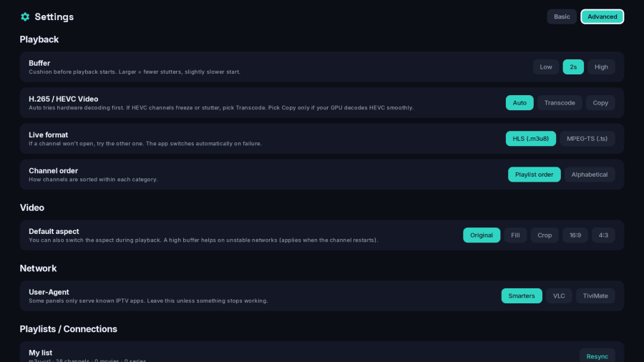Click the Playlists / Connections heading
The image size is (644, 362).
[68, 329]
